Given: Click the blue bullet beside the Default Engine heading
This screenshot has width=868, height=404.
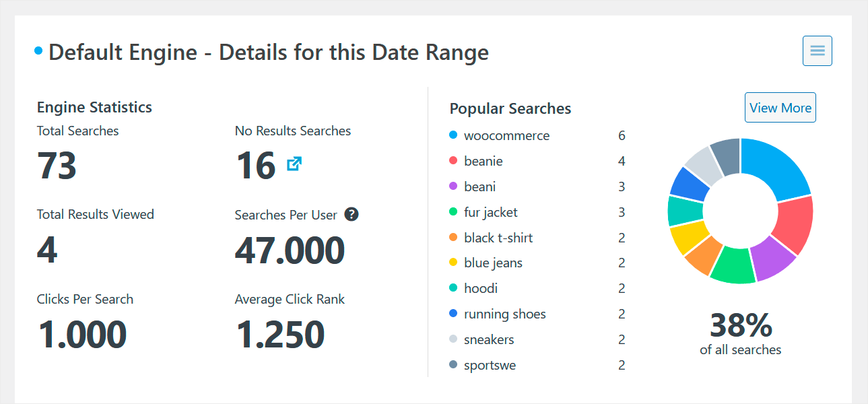Looking at the screenshot, I should click(37, 49).
